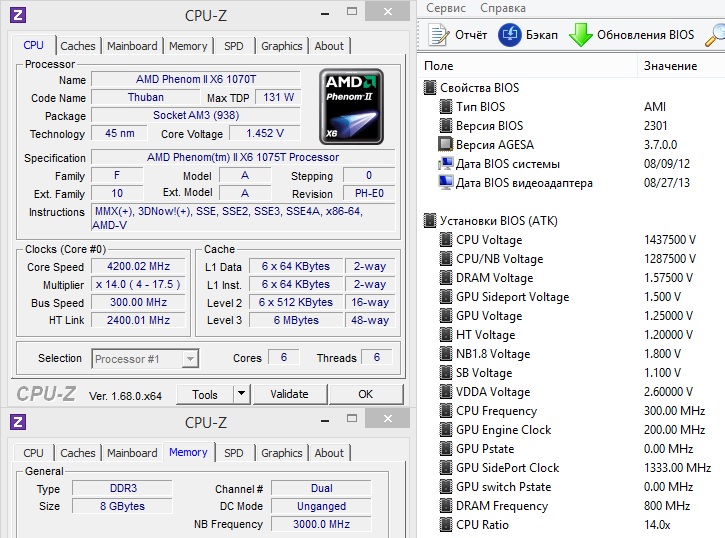Screen dimensions: 725x538
Task: Click the Обновления BIOS toolbar label
Action: coord(645,35)
